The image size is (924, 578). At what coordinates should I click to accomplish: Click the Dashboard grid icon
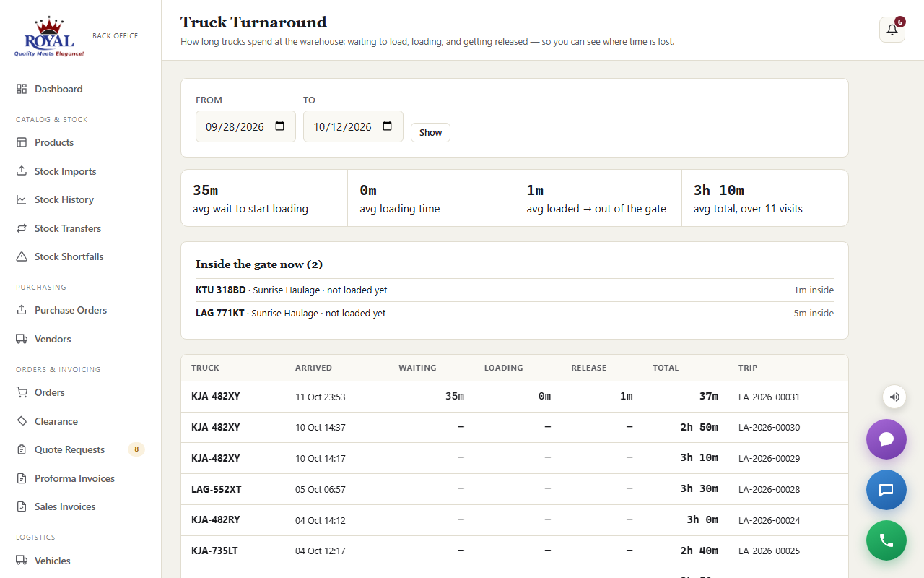coord(22,89)
